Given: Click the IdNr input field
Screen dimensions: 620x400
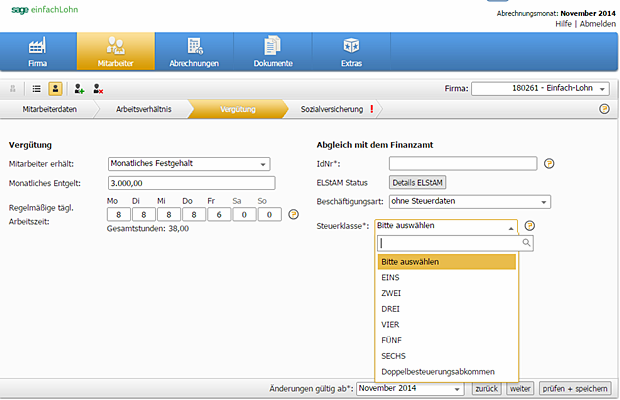Looking at the screenshot, I should 463,163.
